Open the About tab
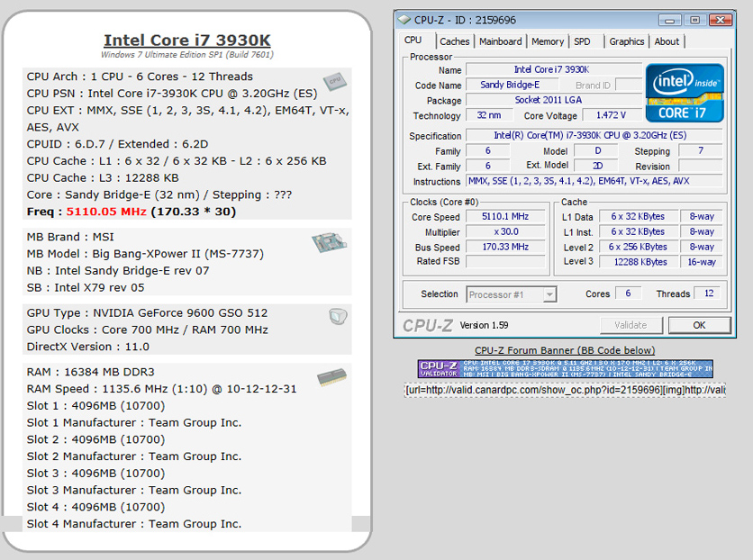 click(x=667, y=41)
